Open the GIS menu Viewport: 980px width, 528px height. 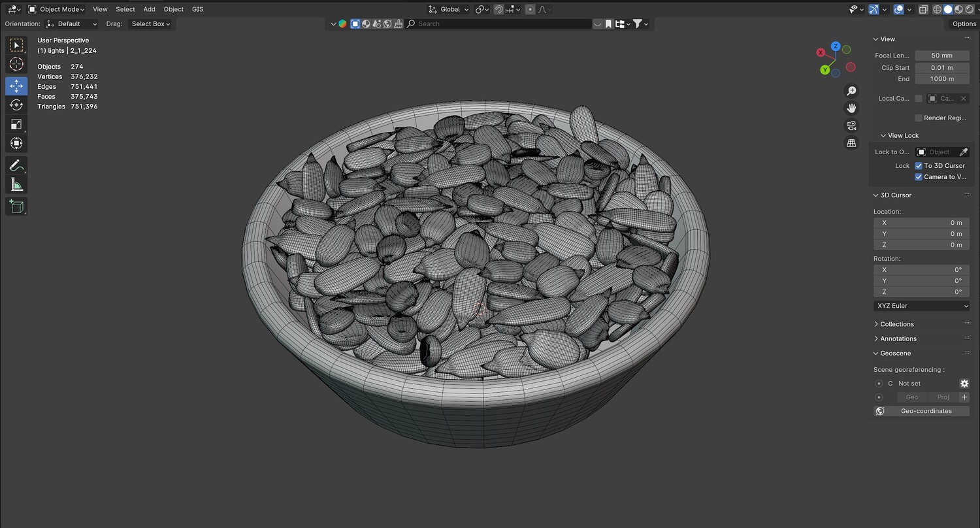(198, 9)
